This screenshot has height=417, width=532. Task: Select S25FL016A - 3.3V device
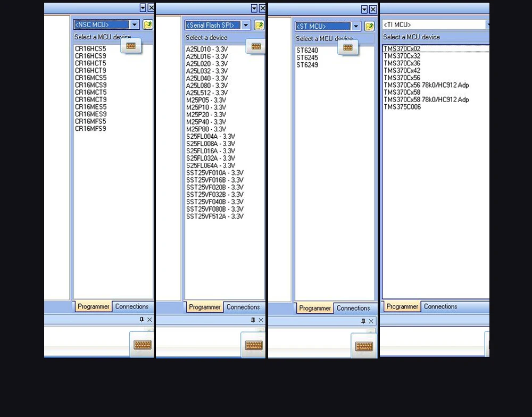click(x=211, y=151)
